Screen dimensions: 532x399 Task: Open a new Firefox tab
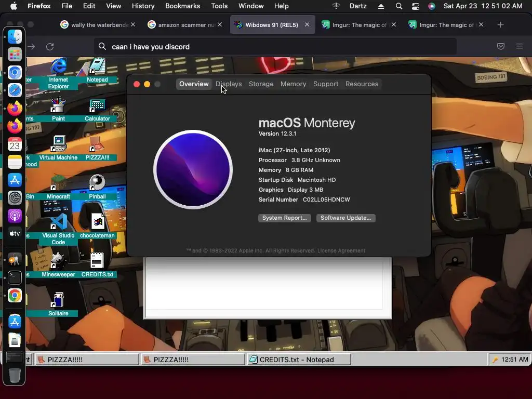click(x=500, y=25)
